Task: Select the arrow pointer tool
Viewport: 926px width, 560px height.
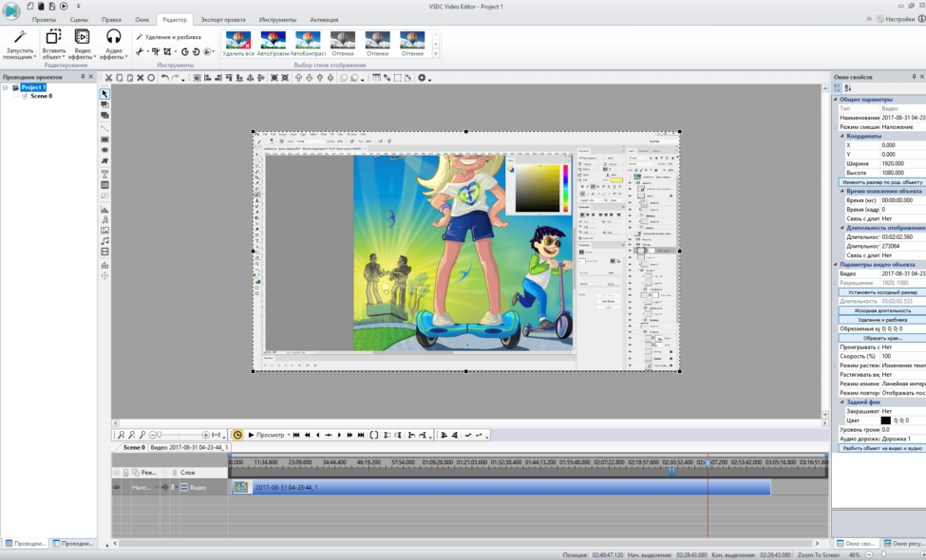Action: tap(104, 94)
